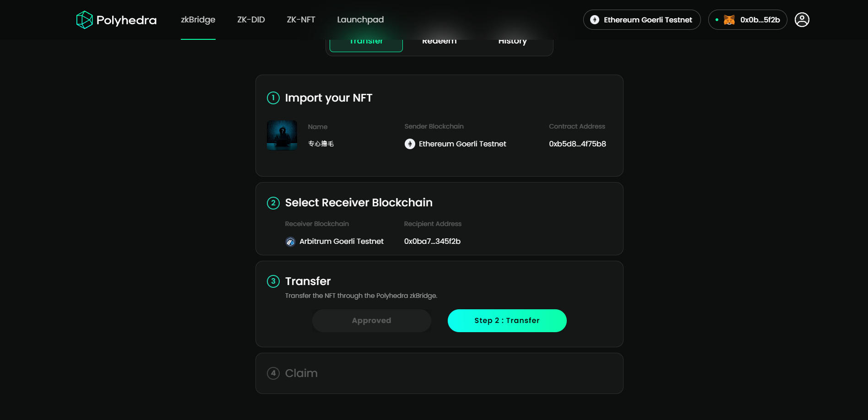The image size is (868, 420).
Task: Open the Ethereum Goerli Testnet network dropdown
Action: 642,20
